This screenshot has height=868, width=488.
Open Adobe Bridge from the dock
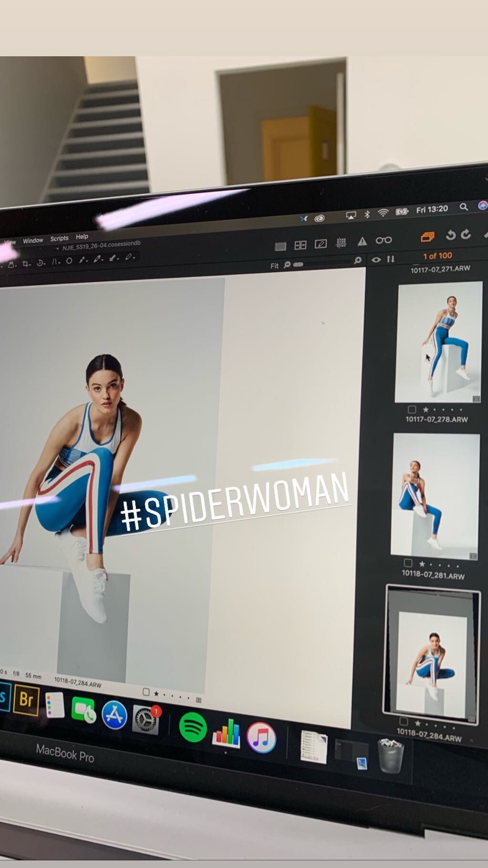[x=26, y=699]
